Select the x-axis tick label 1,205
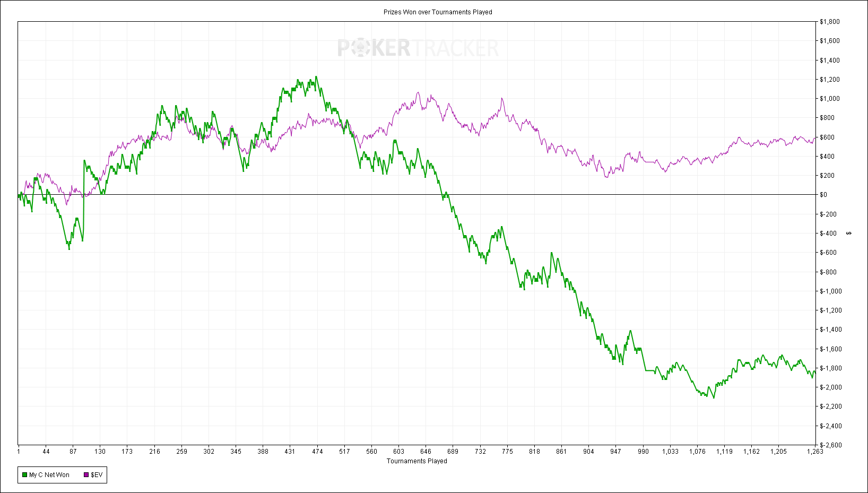 coord(779,452)
